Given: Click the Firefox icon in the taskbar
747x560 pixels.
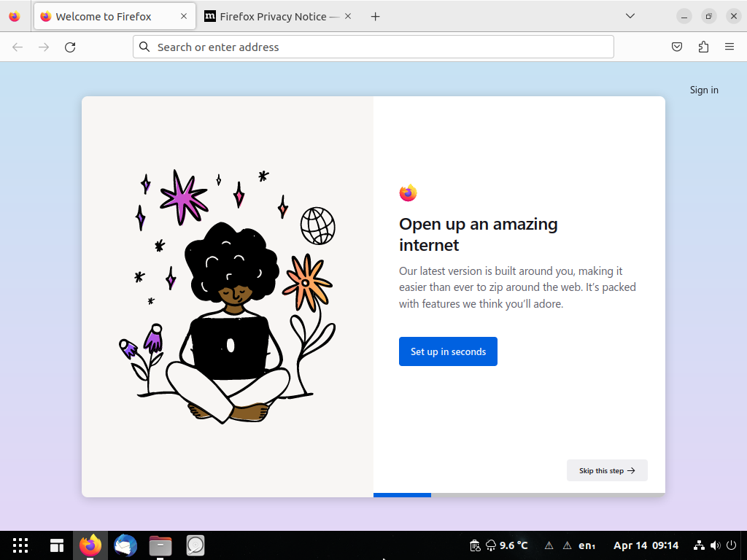Looking at the screenshot, I should [90, 545].
